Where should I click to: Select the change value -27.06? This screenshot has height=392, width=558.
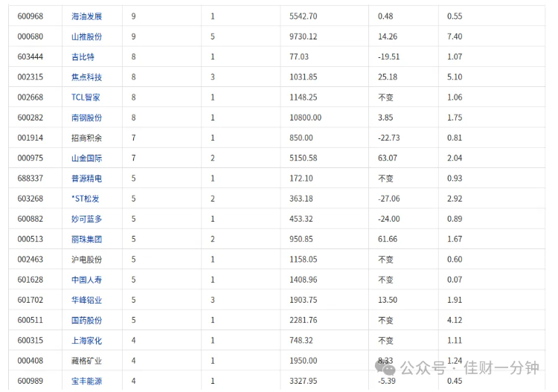click(x=388, y=199)
